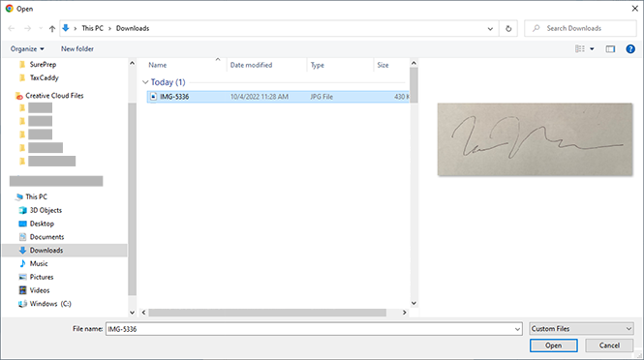Click the Open button
644x360 pixels.
click(x=553, y=345)
